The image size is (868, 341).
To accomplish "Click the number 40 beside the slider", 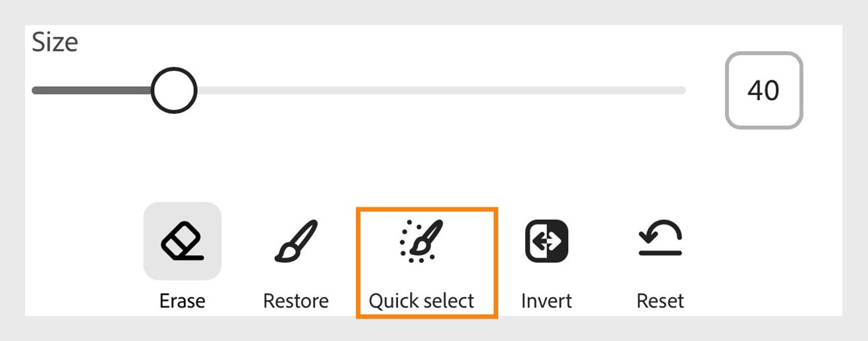I will (764, 90).
